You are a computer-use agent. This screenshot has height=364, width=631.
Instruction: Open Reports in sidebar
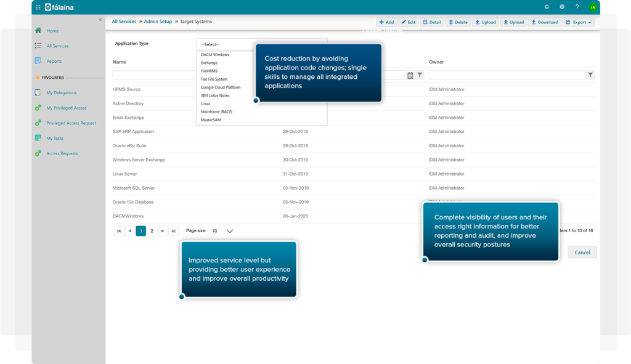coord(54,62)
